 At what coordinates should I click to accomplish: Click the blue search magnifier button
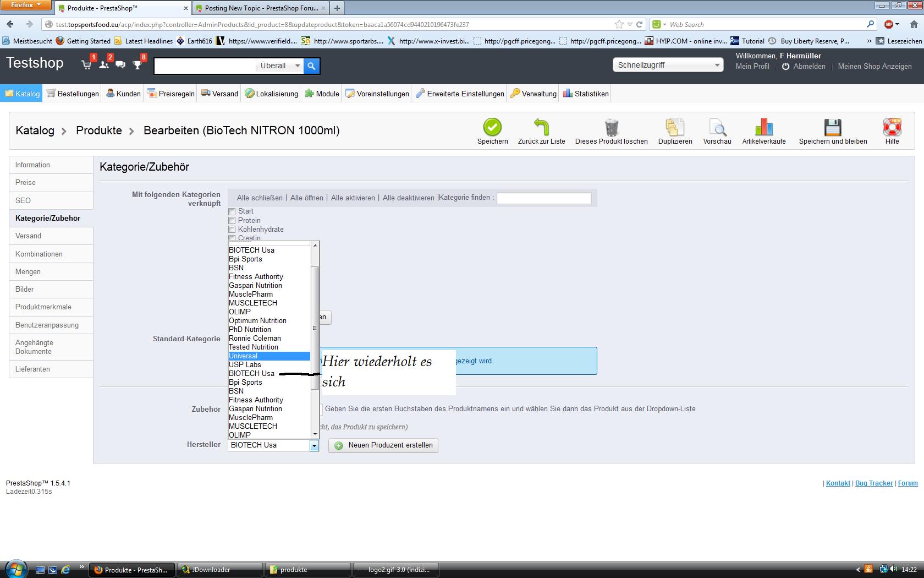pos(311,66)
